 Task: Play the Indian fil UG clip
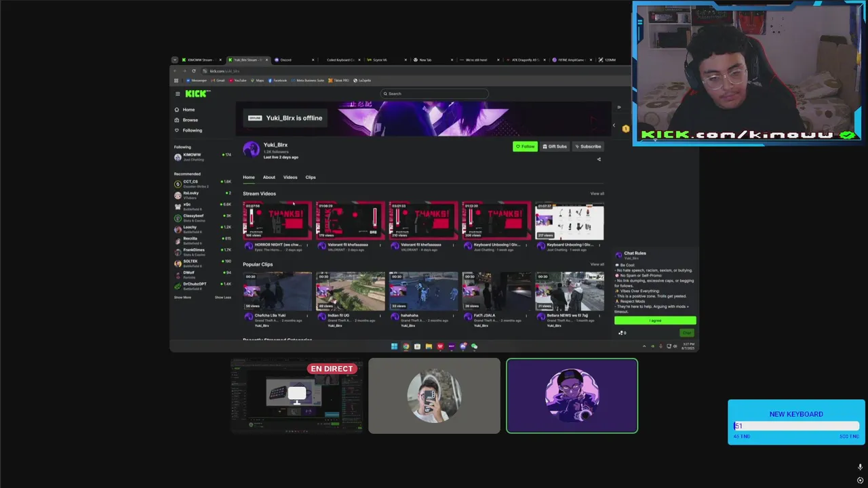coord(351,291)
